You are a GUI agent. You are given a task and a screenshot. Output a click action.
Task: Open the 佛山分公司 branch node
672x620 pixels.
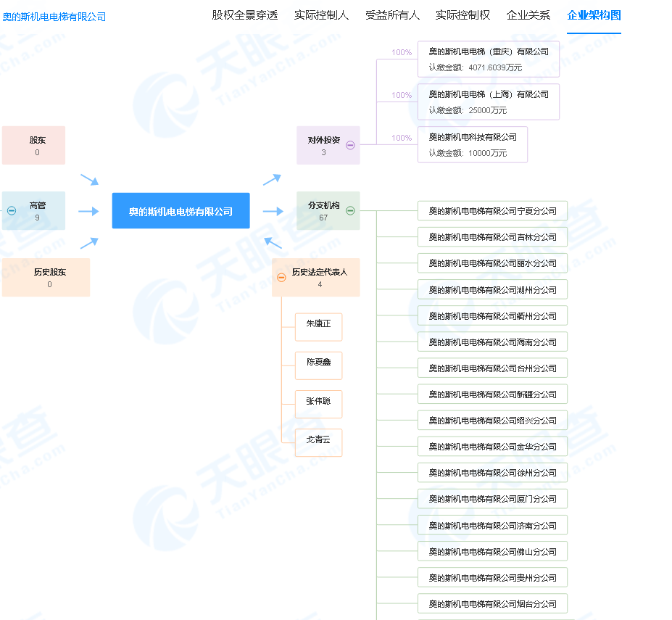pyautogui.click(x=492, y=552)
